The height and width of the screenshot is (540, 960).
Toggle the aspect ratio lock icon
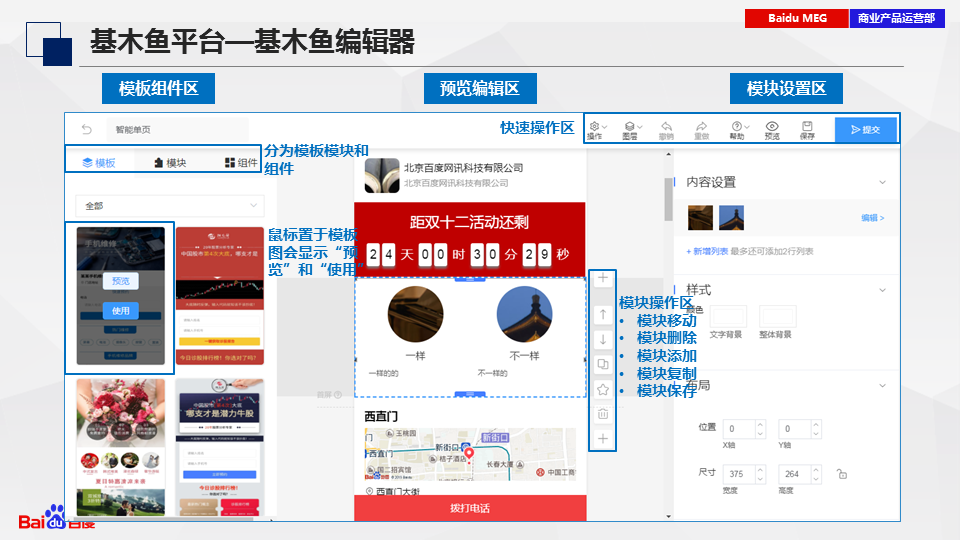[x=842, y=474]
